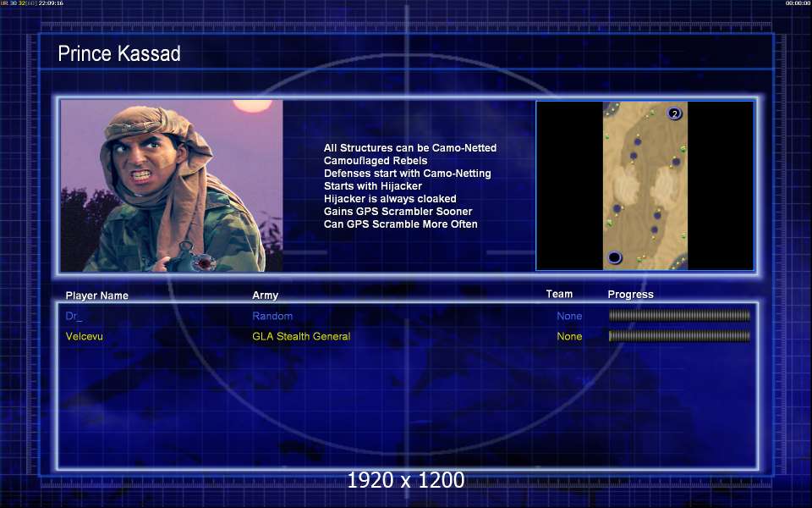Screen dimensions: 812x508
Task: Click the Army column header
Action: point(265,295)
